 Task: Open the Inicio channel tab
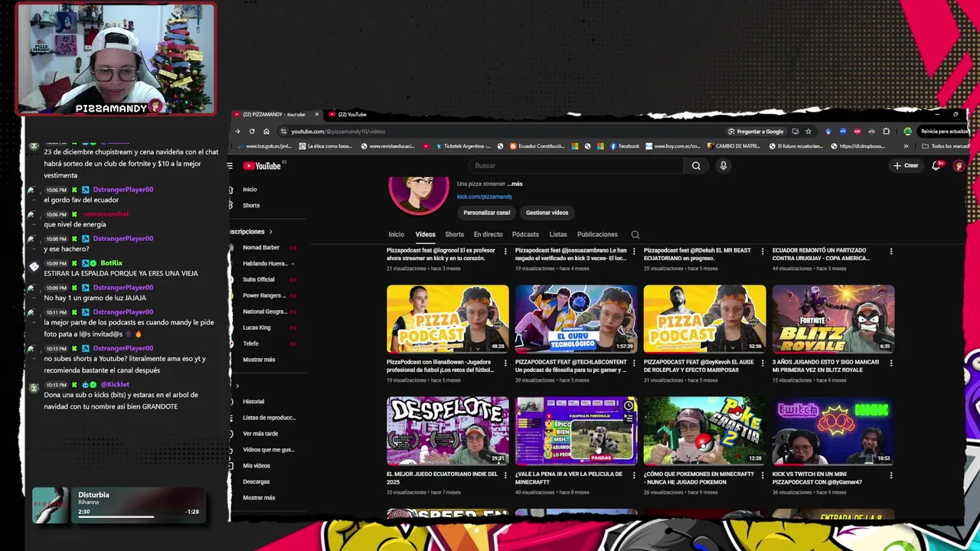[x=396, y=234]
